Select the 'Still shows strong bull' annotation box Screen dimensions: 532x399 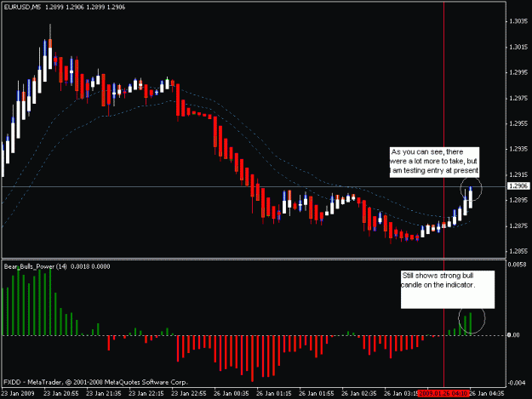[448, 289]
